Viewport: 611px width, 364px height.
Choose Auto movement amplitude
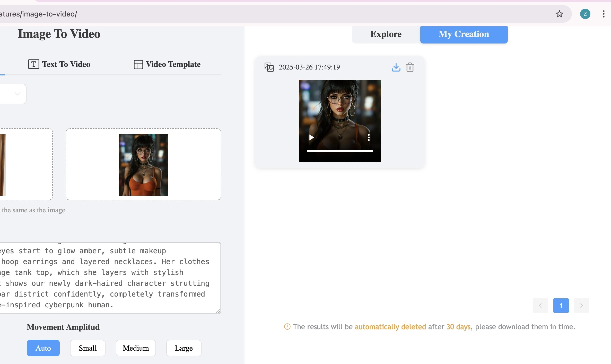pos(43,348)
